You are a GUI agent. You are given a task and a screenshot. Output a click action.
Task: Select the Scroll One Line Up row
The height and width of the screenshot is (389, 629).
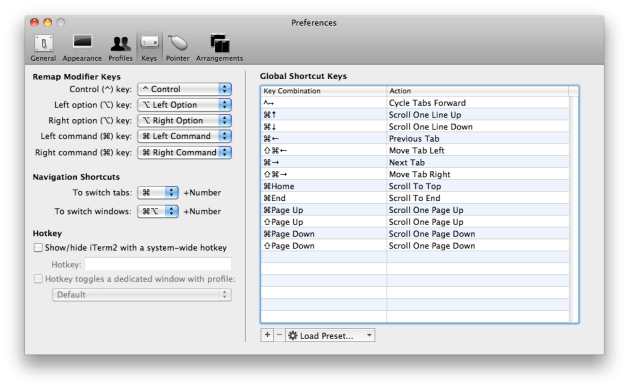point(415,115)
